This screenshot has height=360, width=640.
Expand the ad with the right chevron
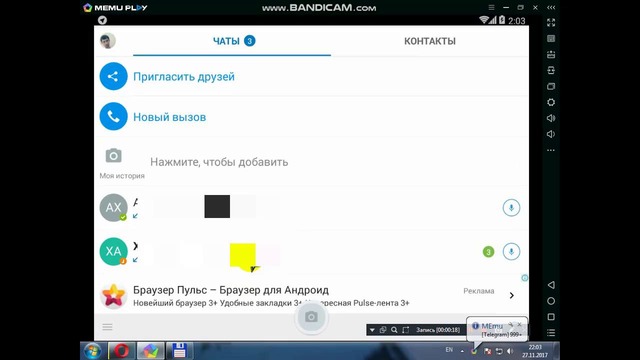pos(511,295)
